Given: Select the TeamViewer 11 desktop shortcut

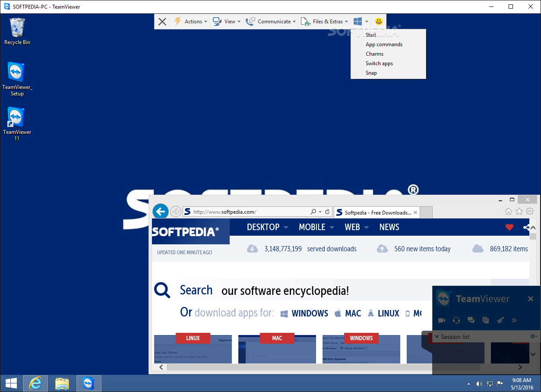Looking at the screenshot, I should (17, 124).
